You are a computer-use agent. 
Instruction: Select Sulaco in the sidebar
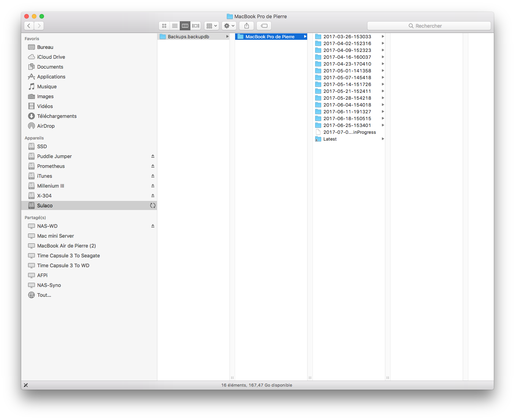(x=89, y=205)
